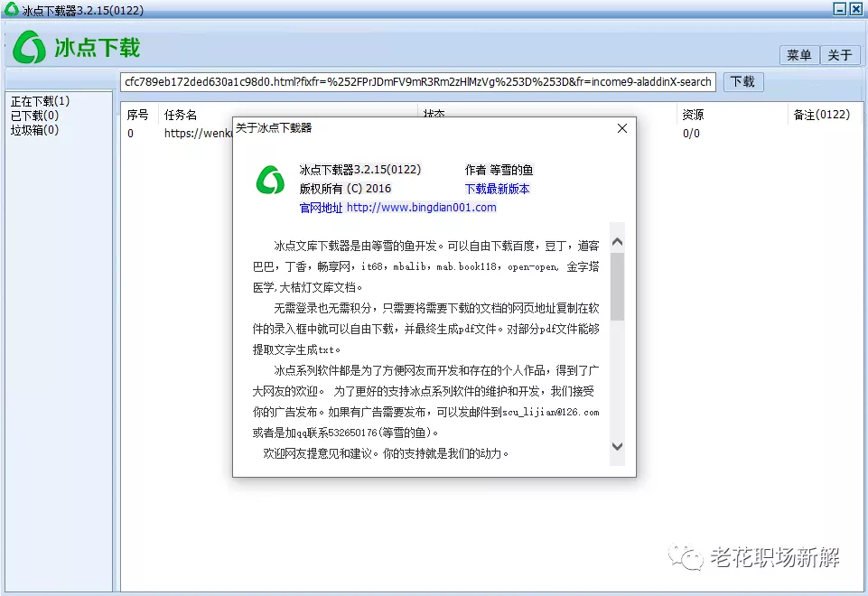
Task: Click the scroll down arrow in About dialog
Action: (617, 446)
